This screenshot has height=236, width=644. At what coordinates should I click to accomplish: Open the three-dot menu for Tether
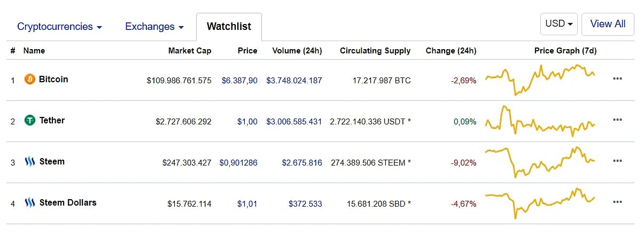pos(617,120)
